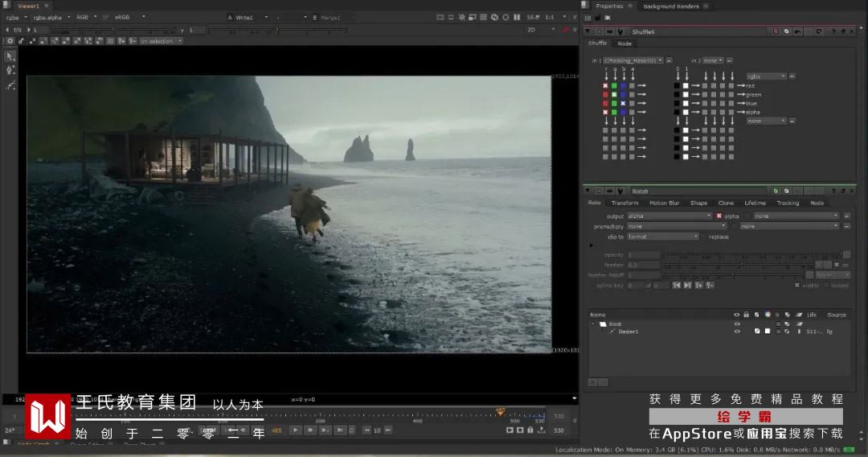Open the Transform tab in Roto9

(x=625, y=203)
